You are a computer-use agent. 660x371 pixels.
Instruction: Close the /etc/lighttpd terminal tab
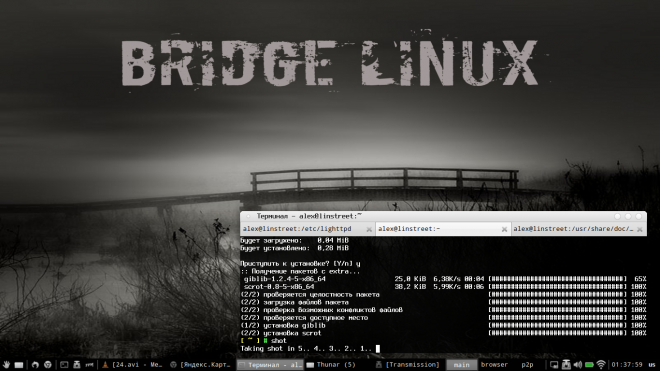click(369, 229)
